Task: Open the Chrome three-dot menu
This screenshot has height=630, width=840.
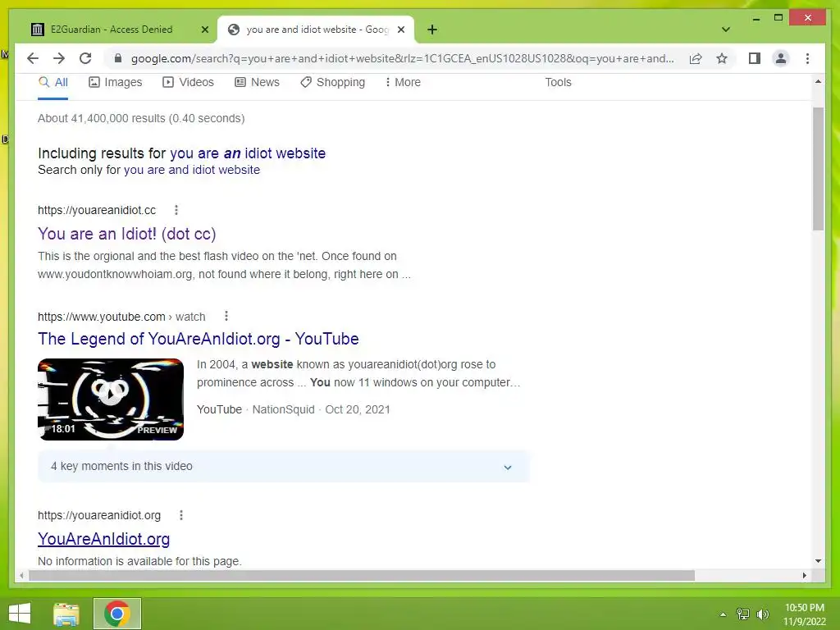Action: coord(807,58)
